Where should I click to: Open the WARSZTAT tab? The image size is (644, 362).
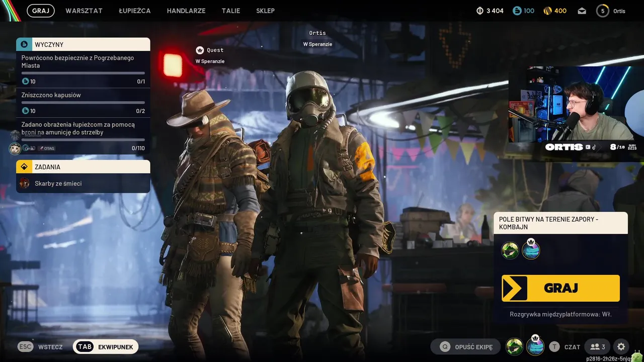[84, 11]
